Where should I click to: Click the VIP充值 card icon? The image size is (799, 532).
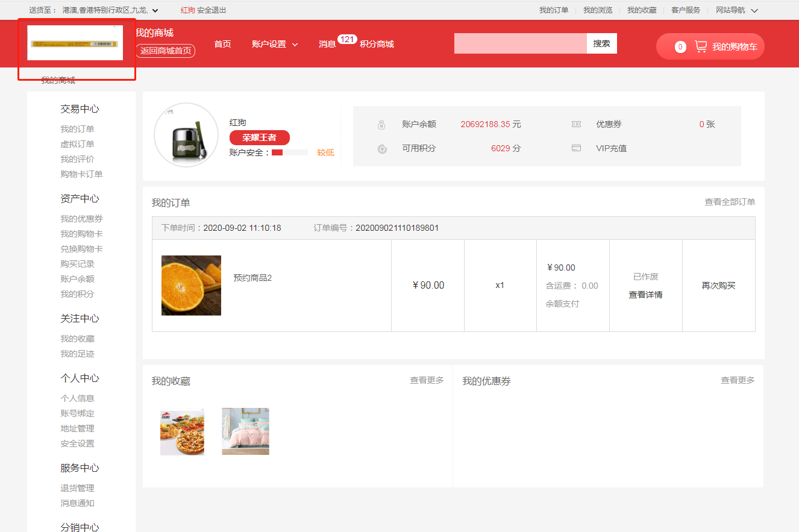(x=576, y=148)
